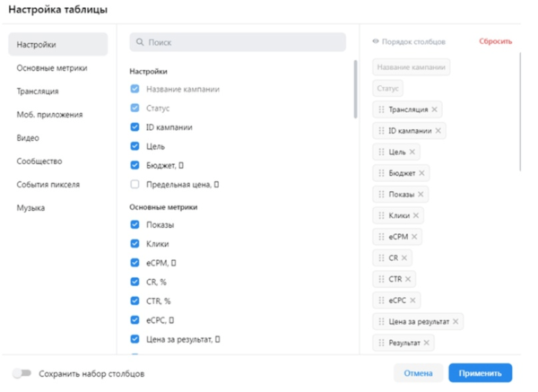This screenshot has width=538, height=392.
Task: Enable the Предельная цена checkbox
Action: [135, 185]
